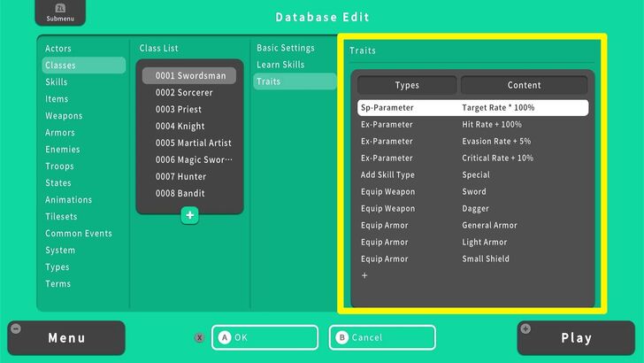Confirm with the OK button
The width and height of the screenshot is (644, 363).
pos(264,337)
